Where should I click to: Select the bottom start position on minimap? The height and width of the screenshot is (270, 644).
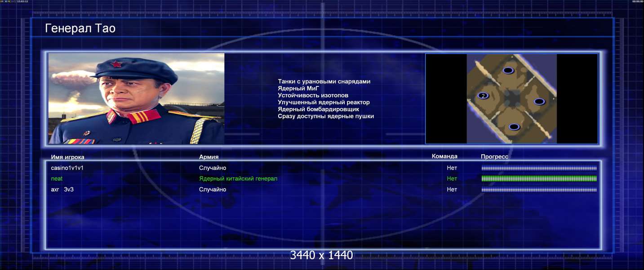coord(514,127)
